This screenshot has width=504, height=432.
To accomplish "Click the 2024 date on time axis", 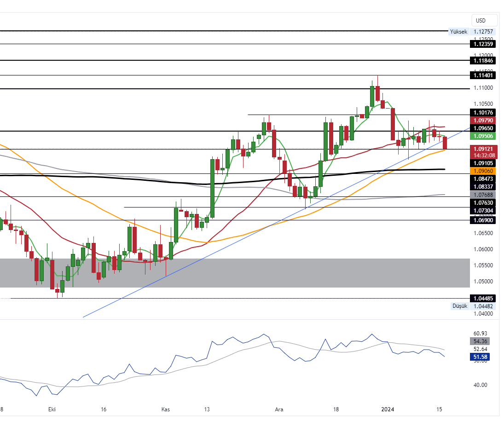I will point(388,409).
